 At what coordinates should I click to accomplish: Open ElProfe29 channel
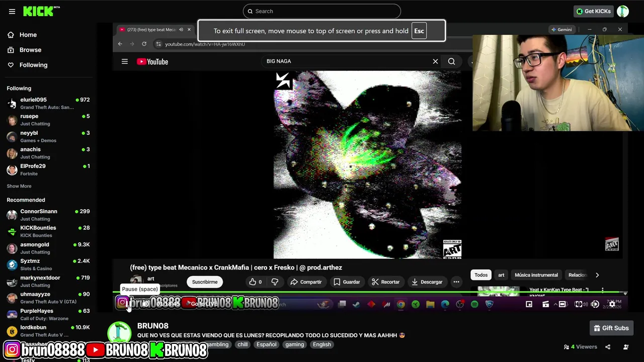tap(48, 169)
